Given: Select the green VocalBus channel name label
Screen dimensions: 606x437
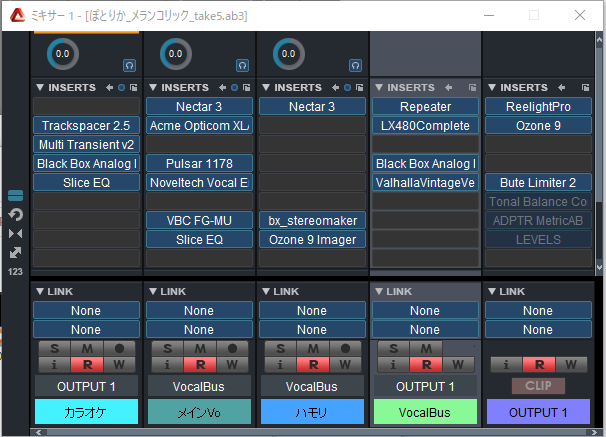Looking at the screenshot, I should (425, 412).
